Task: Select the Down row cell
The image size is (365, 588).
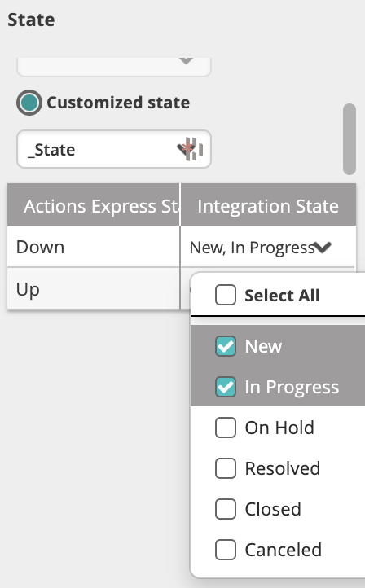Action: (x=94, y=247)
